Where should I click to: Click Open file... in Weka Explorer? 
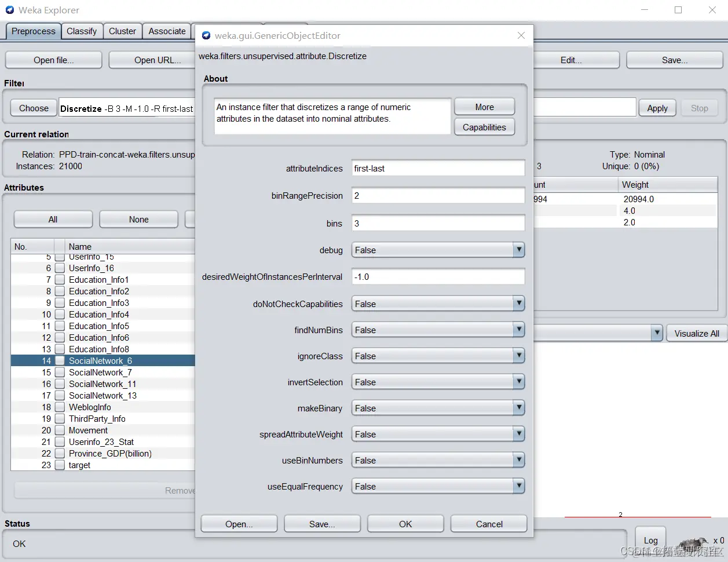(53, 60)
